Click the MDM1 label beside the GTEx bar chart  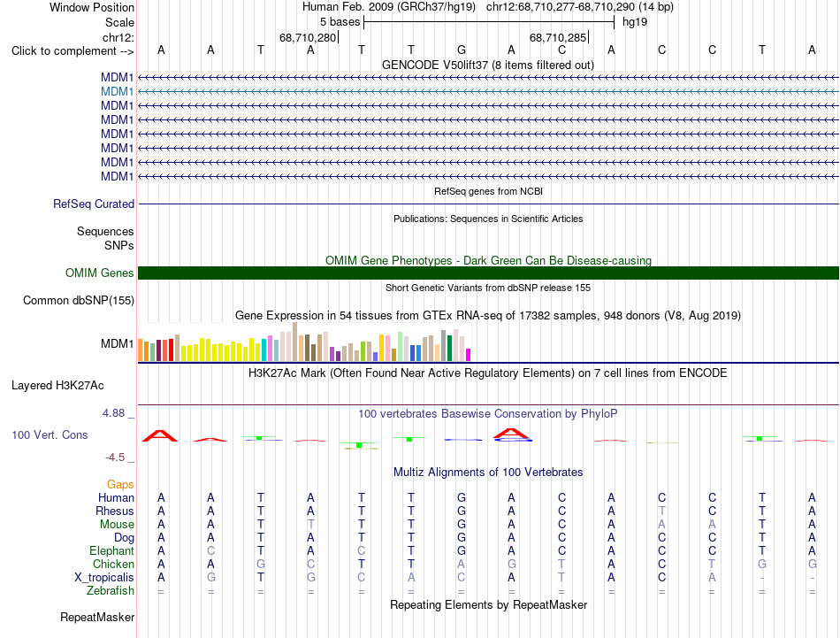tap(117, 343)
